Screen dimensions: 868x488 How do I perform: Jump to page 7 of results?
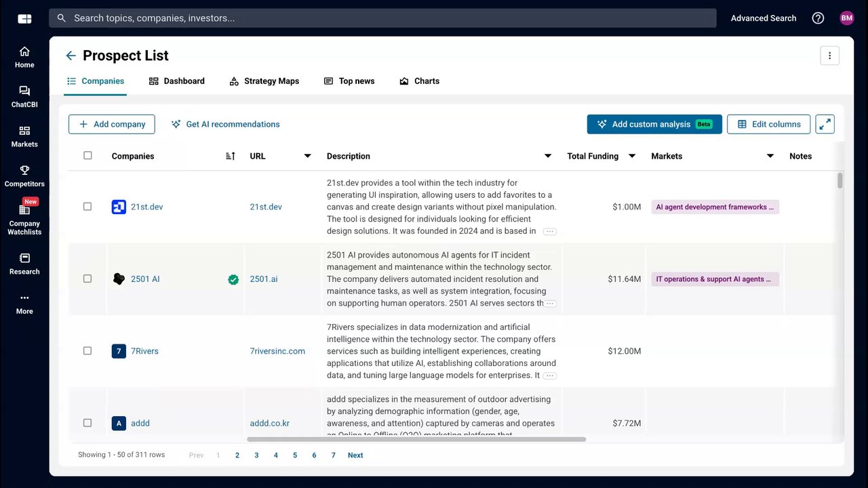point(334,455)
